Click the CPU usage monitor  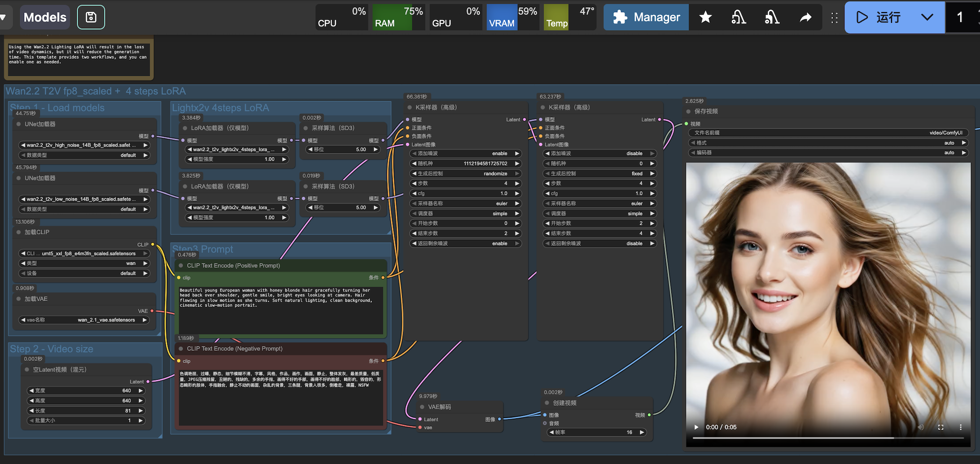tap(342, 18)
